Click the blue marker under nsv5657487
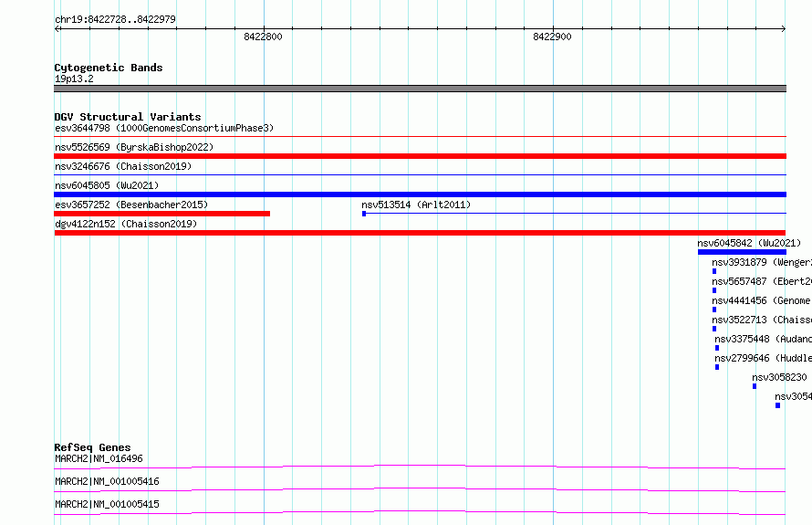This screenshot has width=812, height=525. point(714,290)
